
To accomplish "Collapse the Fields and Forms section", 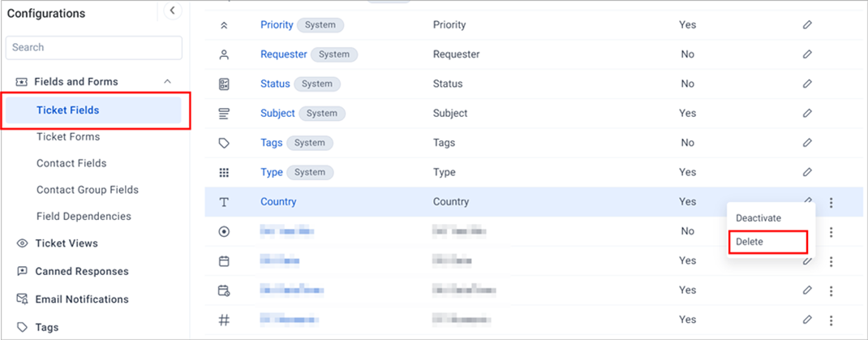I will [x=168, y=81].
